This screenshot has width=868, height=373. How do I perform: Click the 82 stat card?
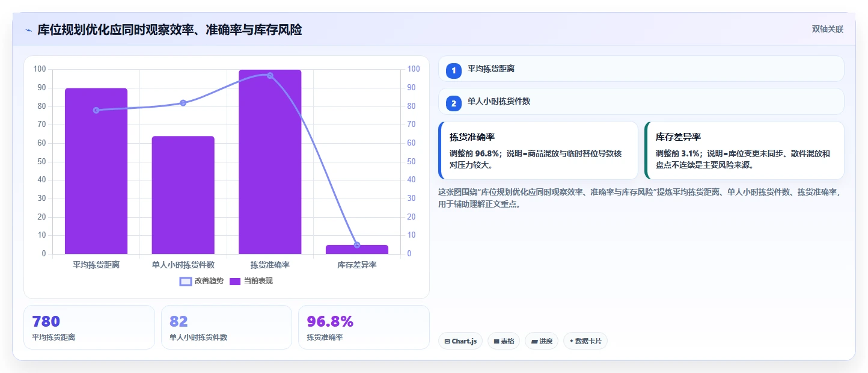pyautogui.click(x=227, y=327)
